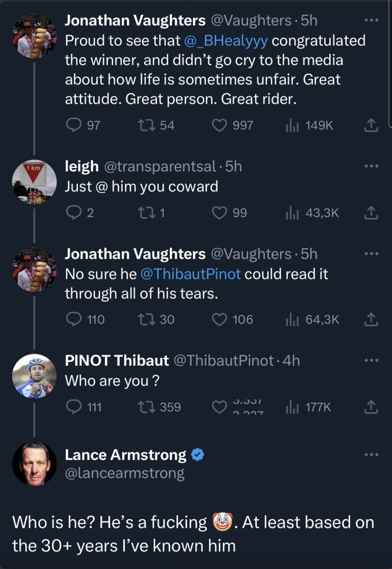Click the @ThibautPinot mention link
This screenshot has width=392, height=569.
point(190,274)
